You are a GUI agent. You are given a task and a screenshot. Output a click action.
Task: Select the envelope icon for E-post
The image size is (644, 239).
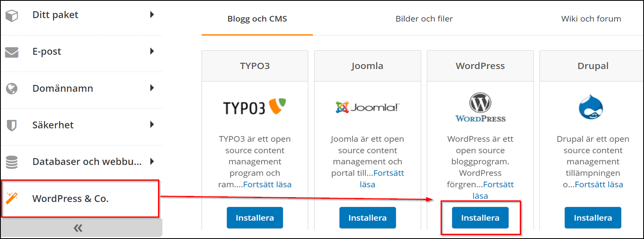(x=11, y=52)
